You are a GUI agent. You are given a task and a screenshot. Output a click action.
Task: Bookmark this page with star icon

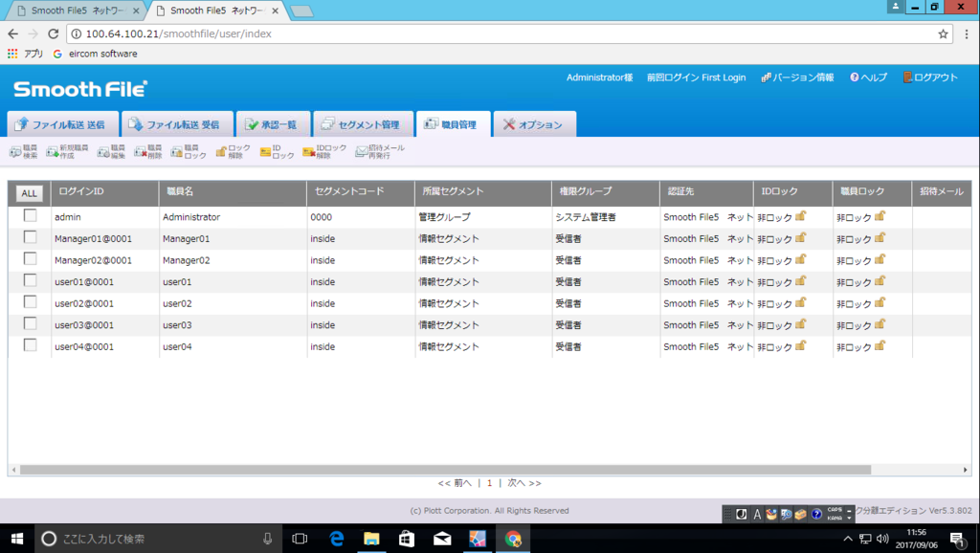pyautogui.click(x=943, y=33)
